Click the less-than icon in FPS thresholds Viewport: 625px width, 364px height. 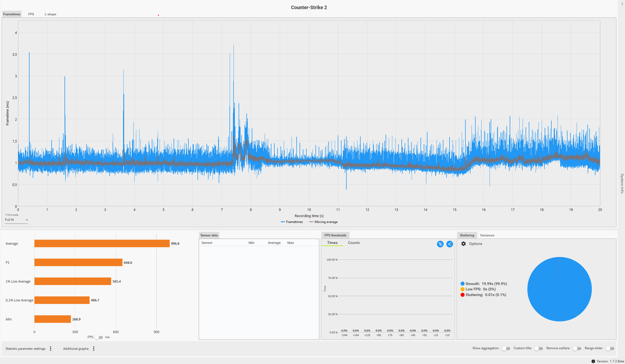click(450, 244)
